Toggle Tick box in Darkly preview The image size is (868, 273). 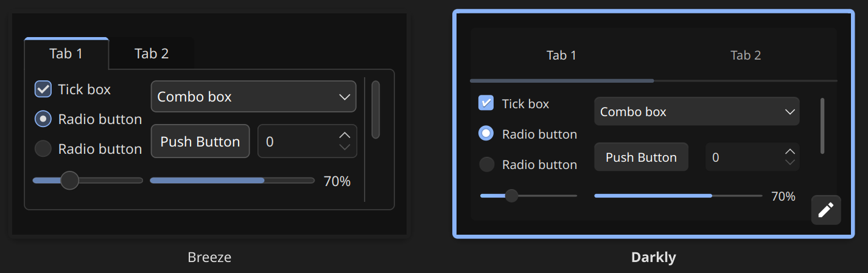coord(486,103)
